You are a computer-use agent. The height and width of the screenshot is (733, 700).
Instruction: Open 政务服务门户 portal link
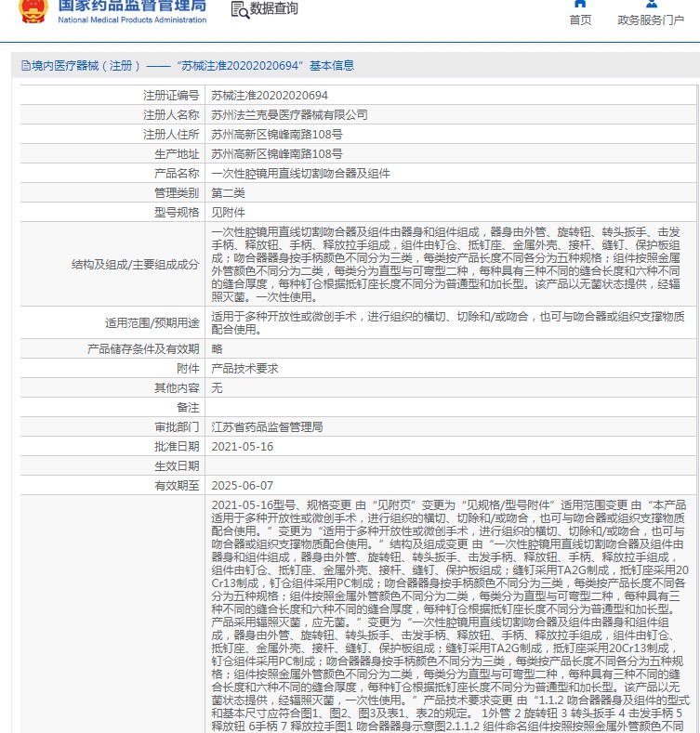click(651, 20)
